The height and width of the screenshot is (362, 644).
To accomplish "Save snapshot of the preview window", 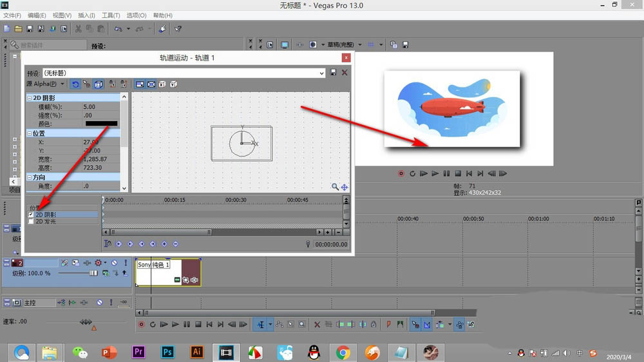I will [406, 45].
